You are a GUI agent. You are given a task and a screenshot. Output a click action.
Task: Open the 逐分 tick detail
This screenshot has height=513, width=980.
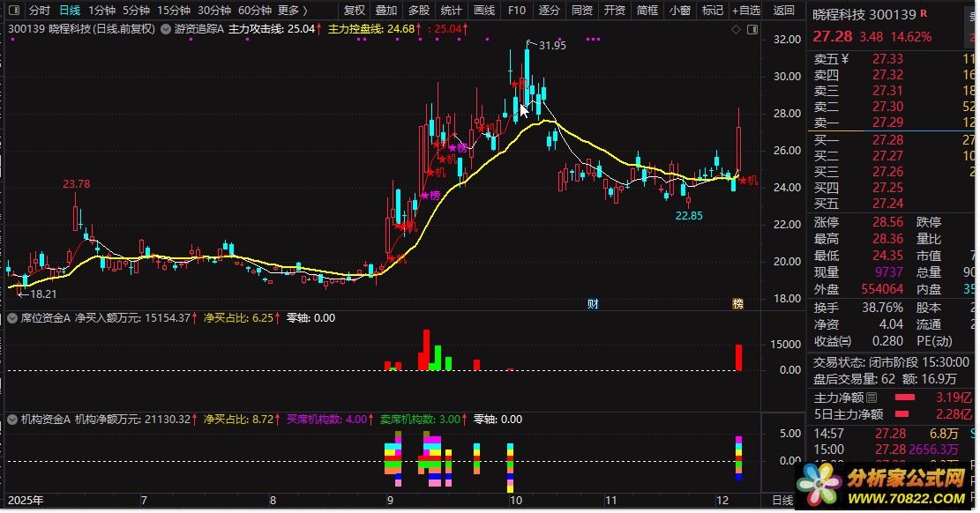(x=550, y=10)
